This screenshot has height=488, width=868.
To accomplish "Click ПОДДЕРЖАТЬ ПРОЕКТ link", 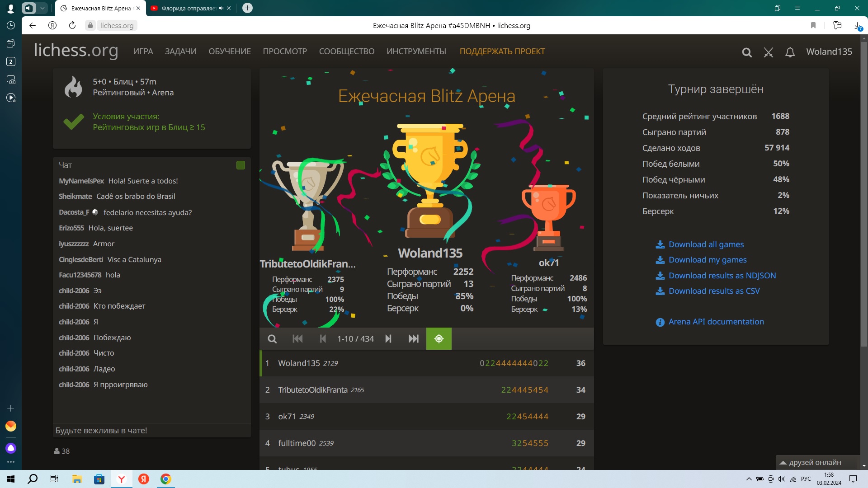I will point(502,52).
